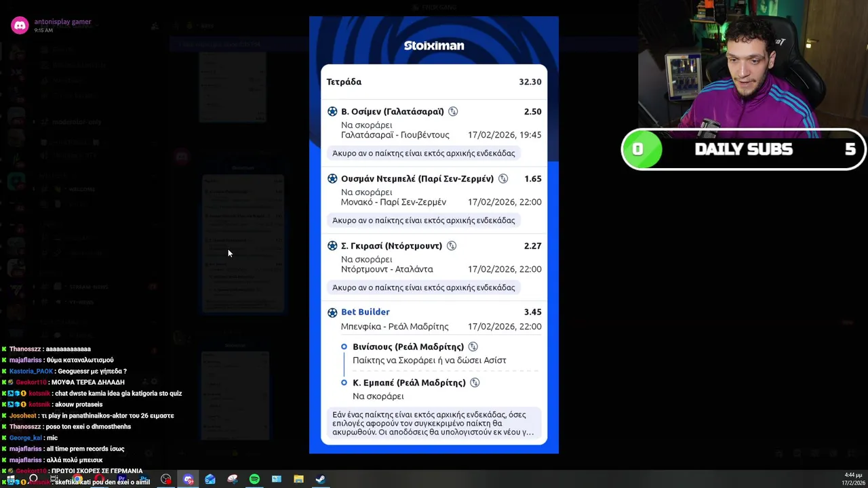The height and width of the screenshot is (488, 868).
Task: Select the Βινίσιους selection bullet
Action: (x=344, y=347)
